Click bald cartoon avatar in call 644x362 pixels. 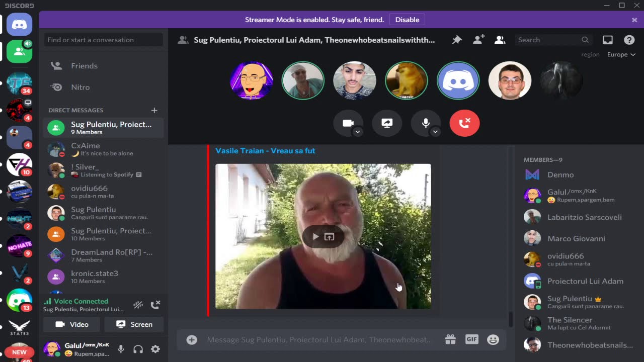(252, 80)
